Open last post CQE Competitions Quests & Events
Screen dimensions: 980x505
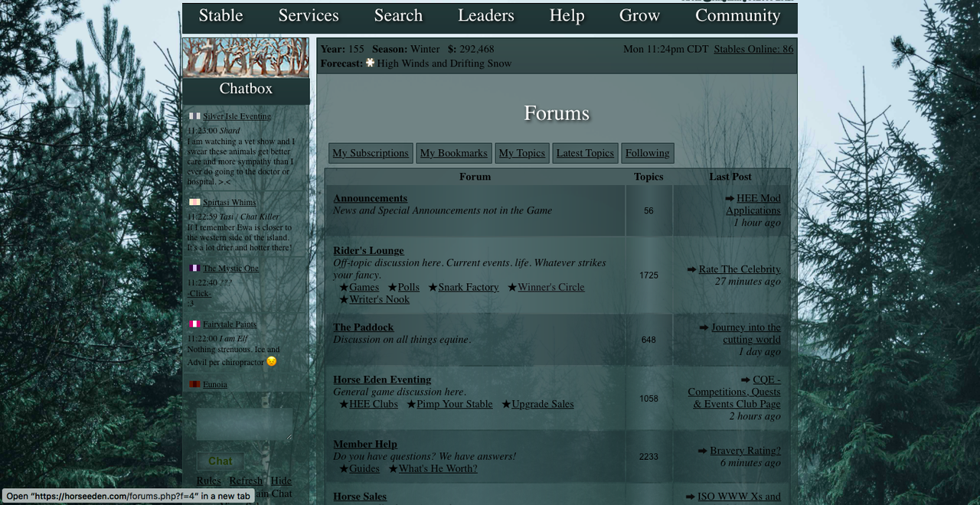pyautogui.click(x=734, y=392)
